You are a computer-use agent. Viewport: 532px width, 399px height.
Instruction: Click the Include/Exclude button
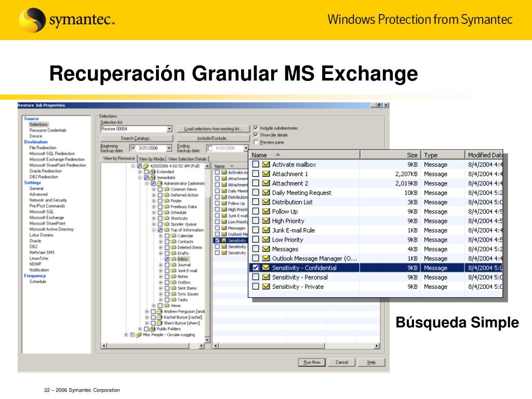point(213,138)
